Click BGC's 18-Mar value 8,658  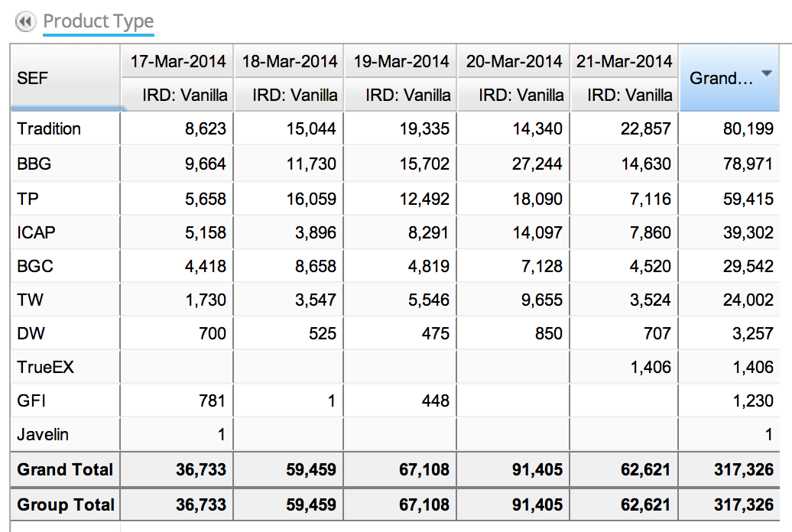[316, 266]
